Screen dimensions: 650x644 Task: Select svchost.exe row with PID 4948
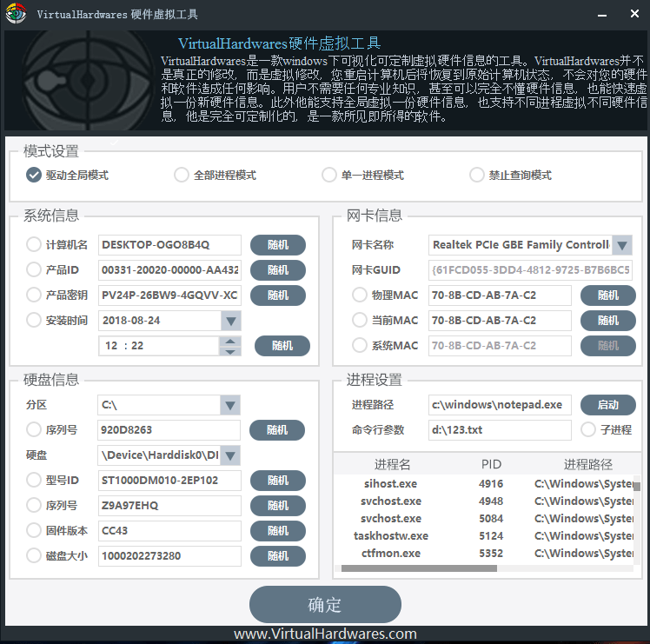pyautogui.click(x=484, y=501)
